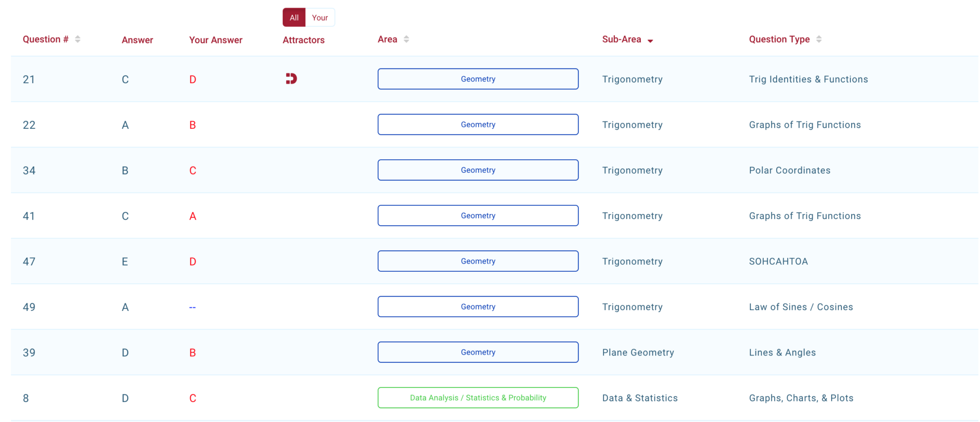Open Data Analysis / Statistics & Probability for question 8
Image resolution: width=980 pixels, height=422 pixels.
click(478, 398)
